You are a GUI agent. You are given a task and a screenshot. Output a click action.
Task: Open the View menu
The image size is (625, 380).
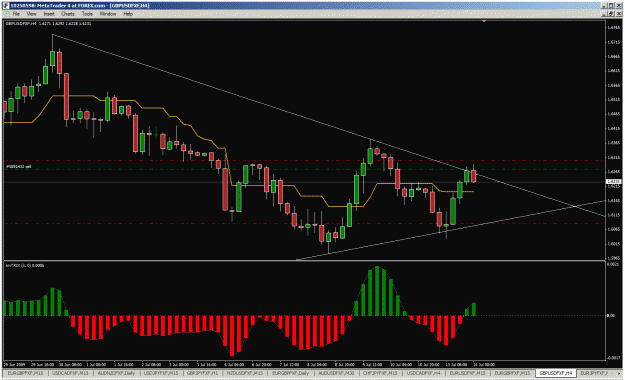click(x=31, y=14)
